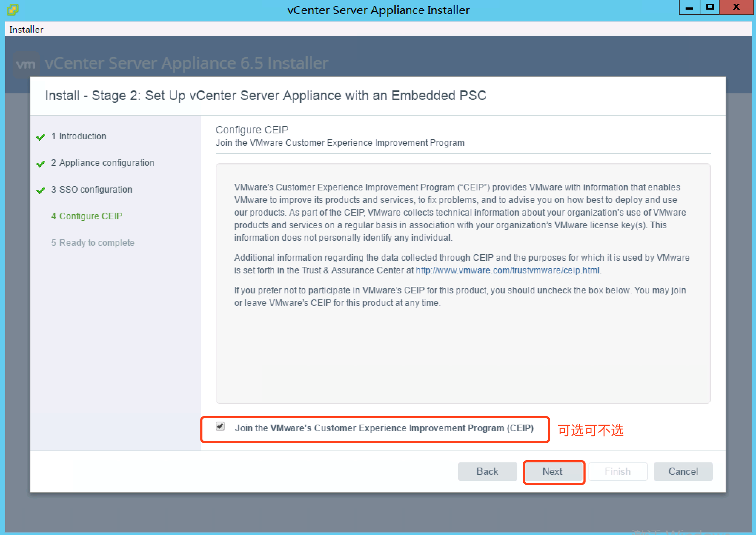Click the Join CEIP checkbox label text
Viewport: 756px width, 535px height.
point(384,428)
